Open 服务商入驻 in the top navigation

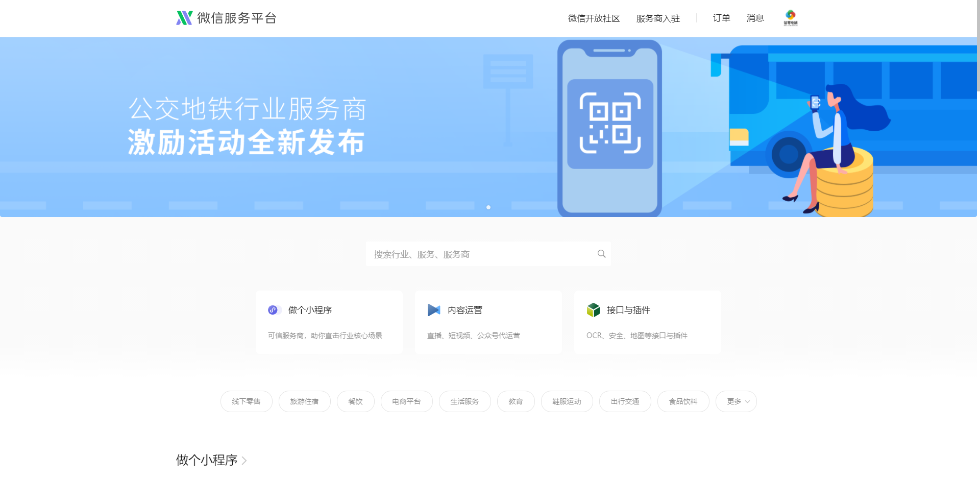[658, 18]
